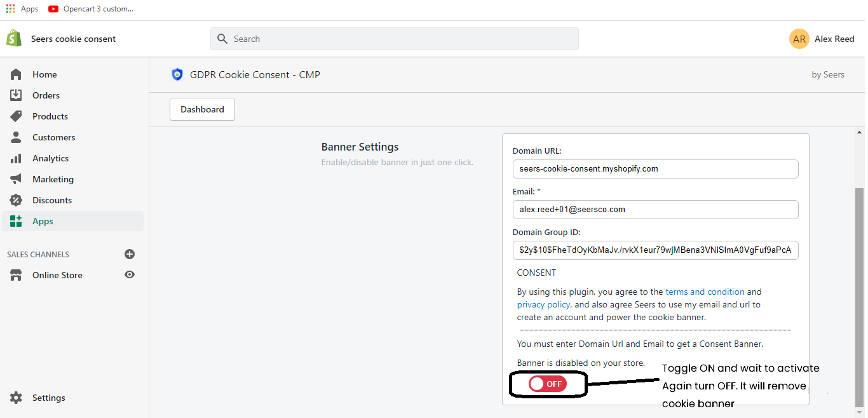The height and width of the screenshot is (418, 868).
Task: Click the SALES CHANNELS heading
Action: (x=38, y=254)
